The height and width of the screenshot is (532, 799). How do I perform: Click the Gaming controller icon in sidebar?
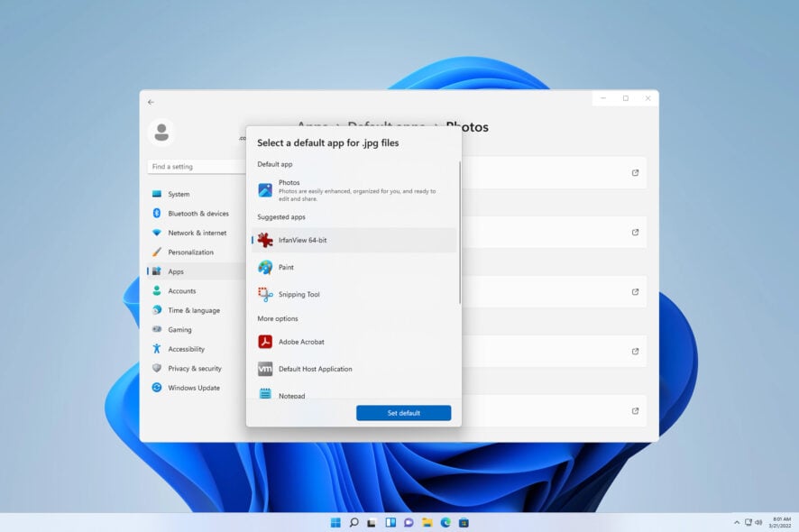pos(158,329)
